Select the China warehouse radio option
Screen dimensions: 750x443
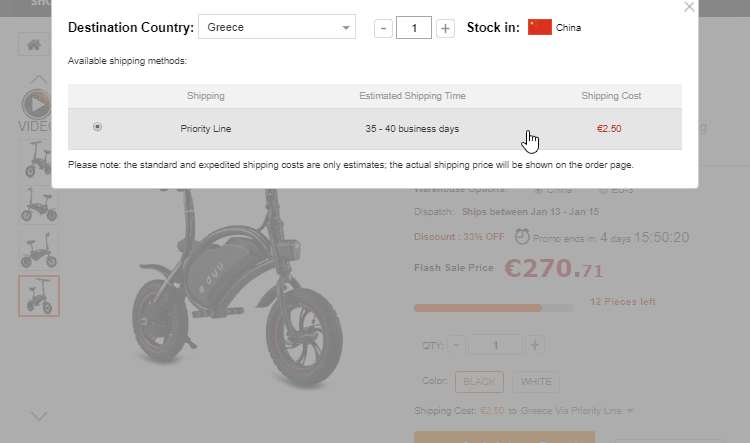click(x=539, y=189)
